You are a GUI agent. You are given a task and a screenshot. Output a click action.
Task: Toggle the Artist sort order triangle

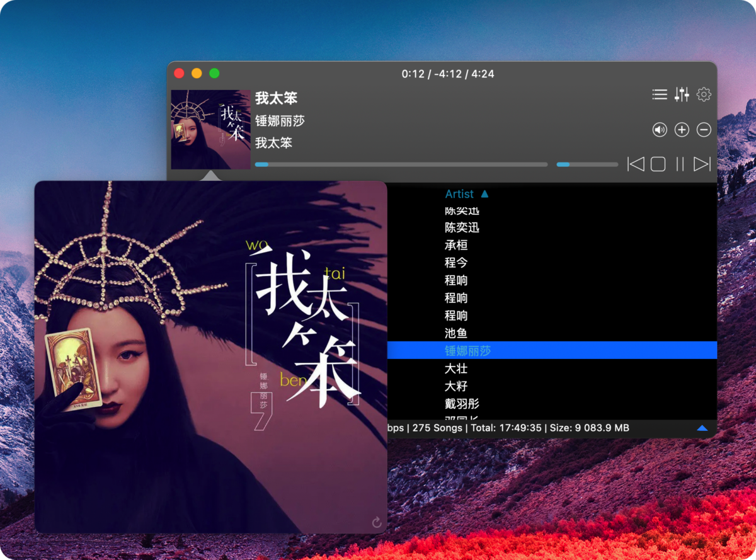click(x=484, y=194)
